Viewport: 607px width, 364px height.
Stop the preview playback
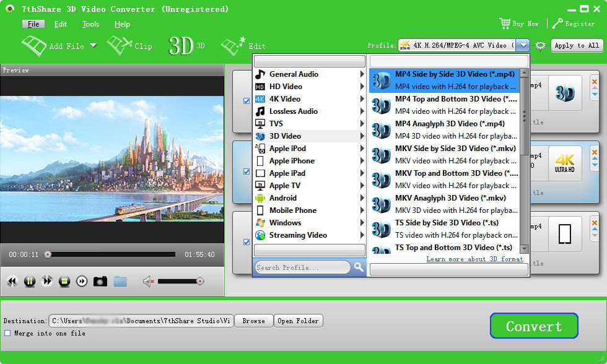click(x=64, y=281)
